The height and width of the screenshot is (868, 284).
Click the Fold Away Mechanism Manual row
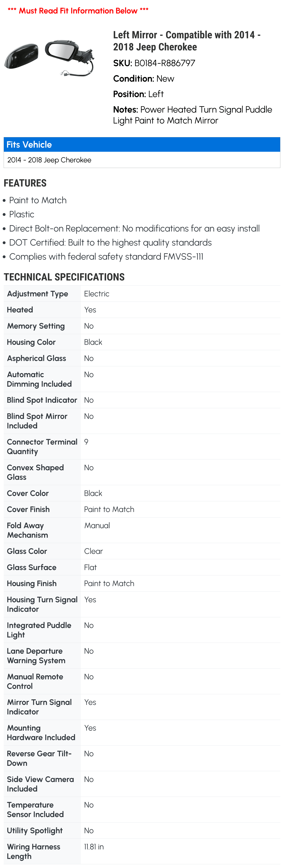coord(142,530)
